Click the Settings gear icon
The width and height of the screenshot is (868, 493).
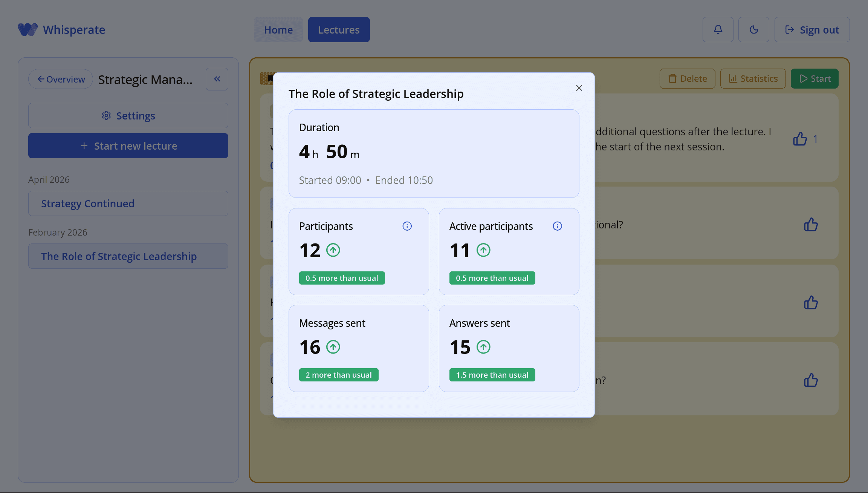click(x=107, y=116)
